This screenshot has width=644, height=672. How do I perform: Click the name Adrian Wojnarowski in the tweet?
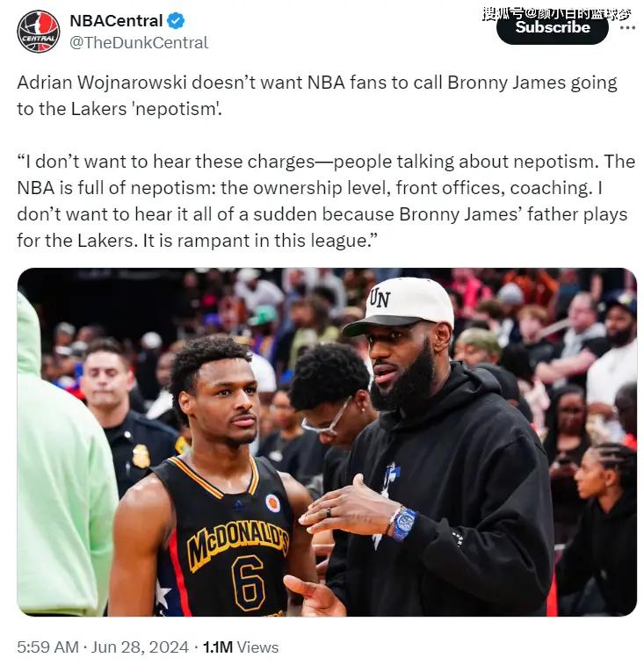click(102, 83)
